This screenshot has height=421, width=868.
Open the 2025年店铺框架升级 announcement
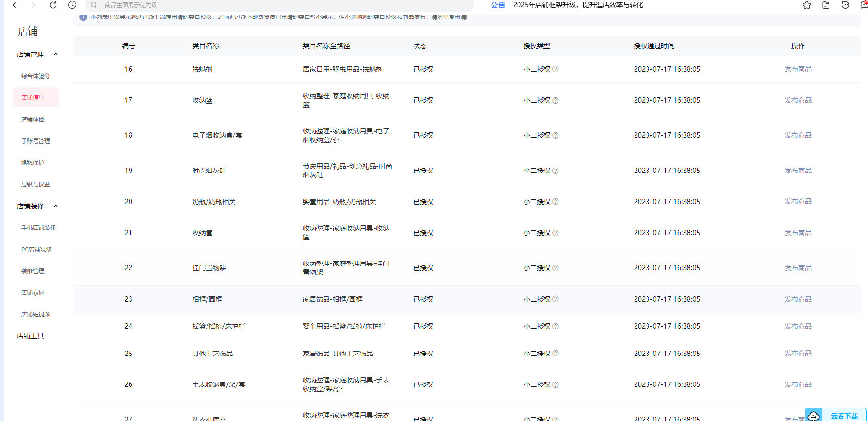(x=578, y=5)
